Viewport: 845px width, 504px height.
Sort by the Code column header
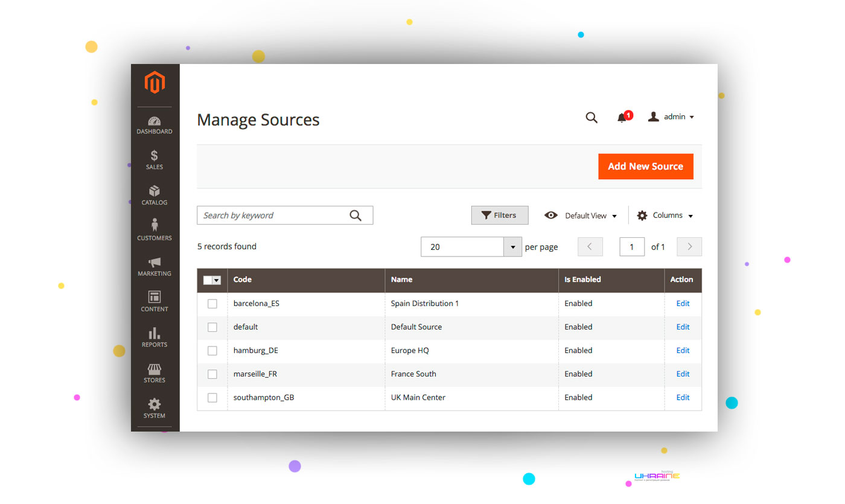click(306, 280)
